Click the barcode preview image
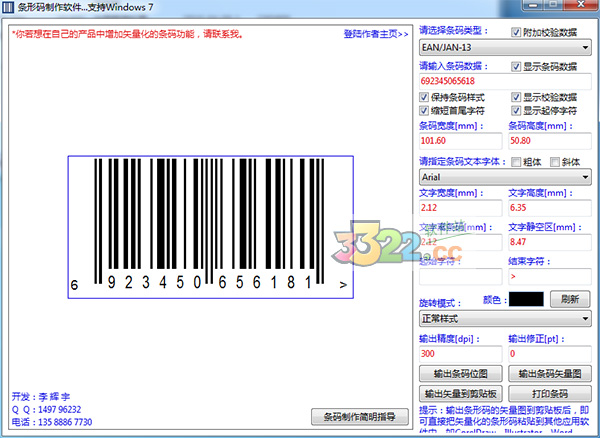600x438 pixels. point(210,227)
